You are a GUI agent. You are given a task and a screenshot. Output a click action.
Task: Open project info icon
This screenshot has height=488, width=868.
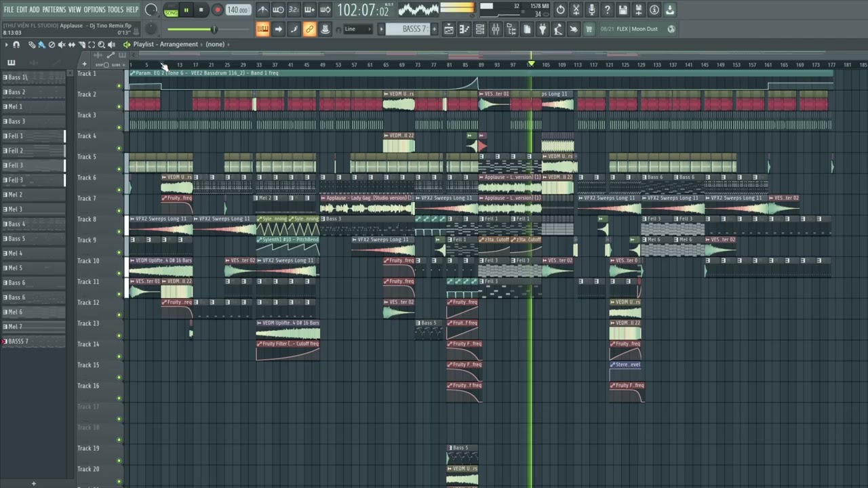(654, 9)
